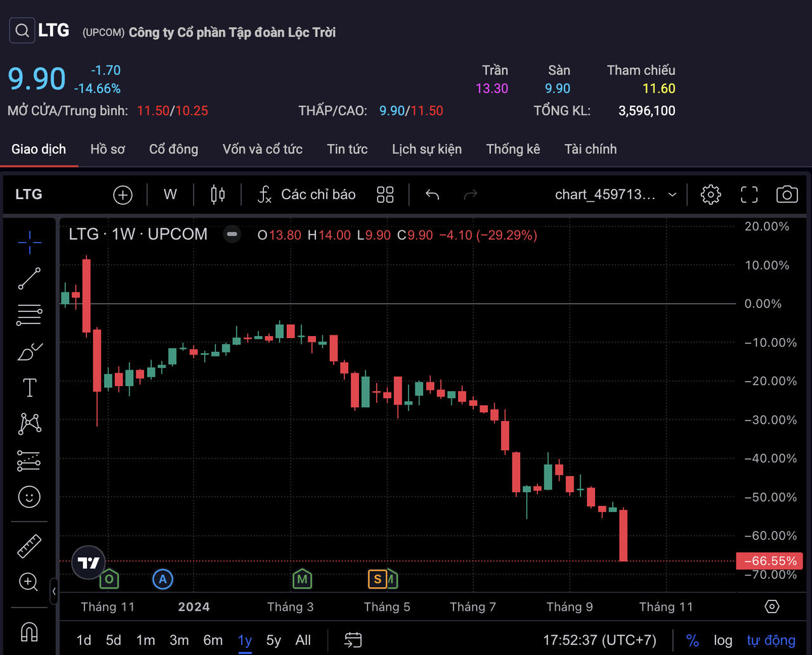Expand the chart_459713 layout dropdown
Screen dimensions: 812x655
coord(672,195)
